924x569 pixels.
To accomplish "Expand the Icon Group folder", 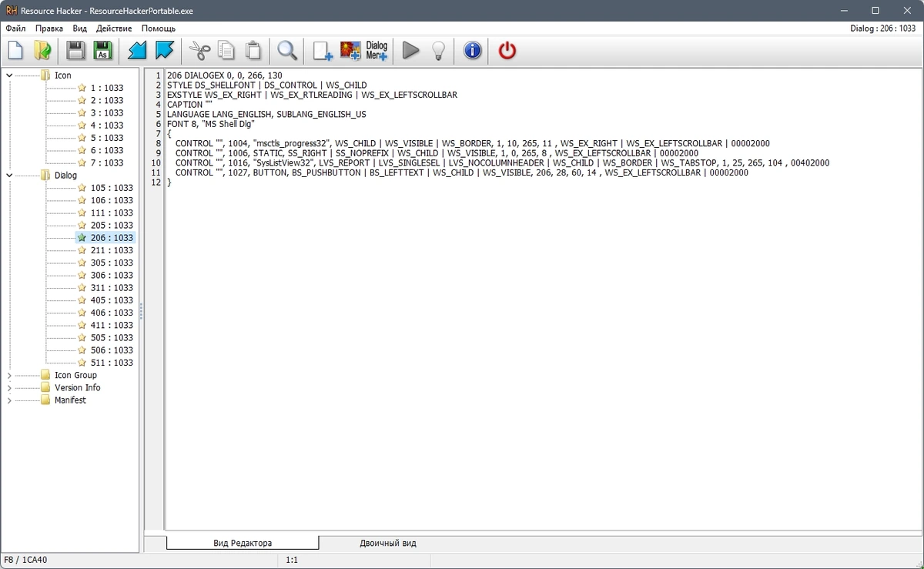I will (x=9, y=376).
